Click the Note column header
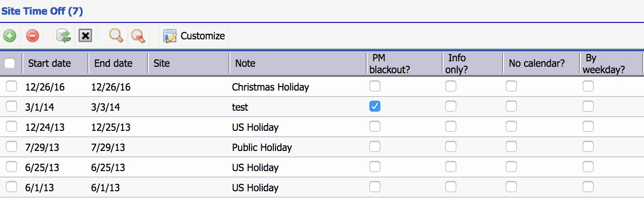The width and height of the screenshot is (644, 199). pyautogui.click(x=245, y=64)
